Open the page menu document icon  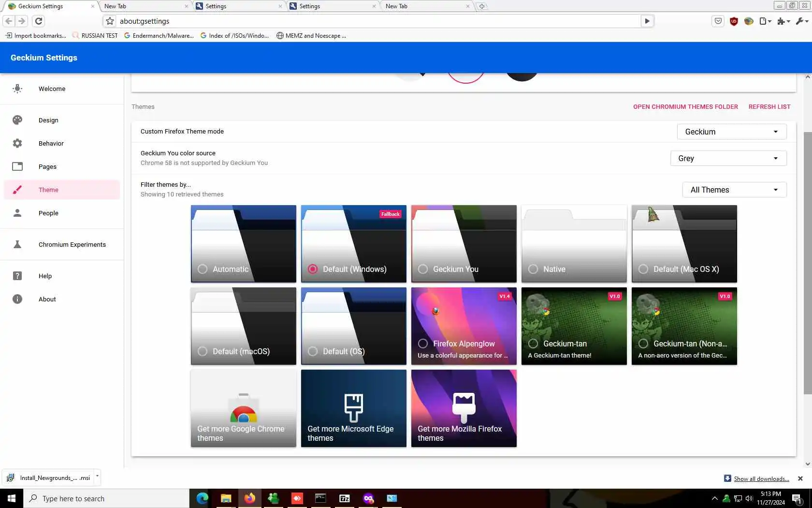click(x=765, y=21)
